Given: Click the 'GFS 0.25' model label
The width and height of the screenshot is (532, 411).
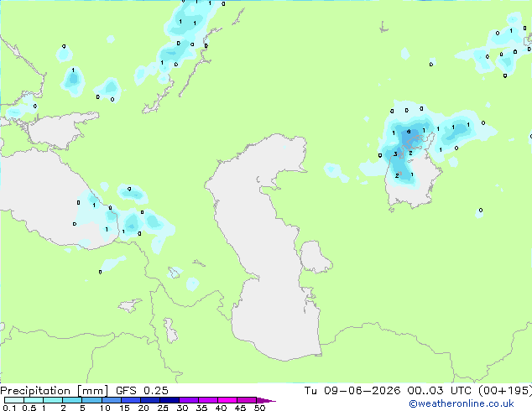Looking at the screenshot, I should [x=142, y=391].
